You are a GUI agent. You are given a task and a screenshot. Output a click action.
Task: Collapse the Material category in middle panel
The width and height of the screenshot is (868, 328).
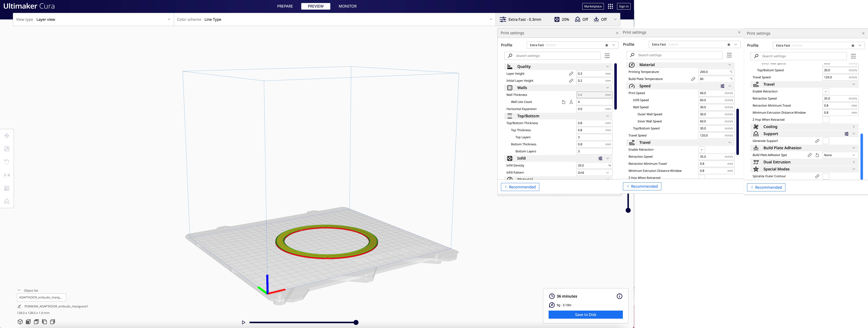pos(680,65)
